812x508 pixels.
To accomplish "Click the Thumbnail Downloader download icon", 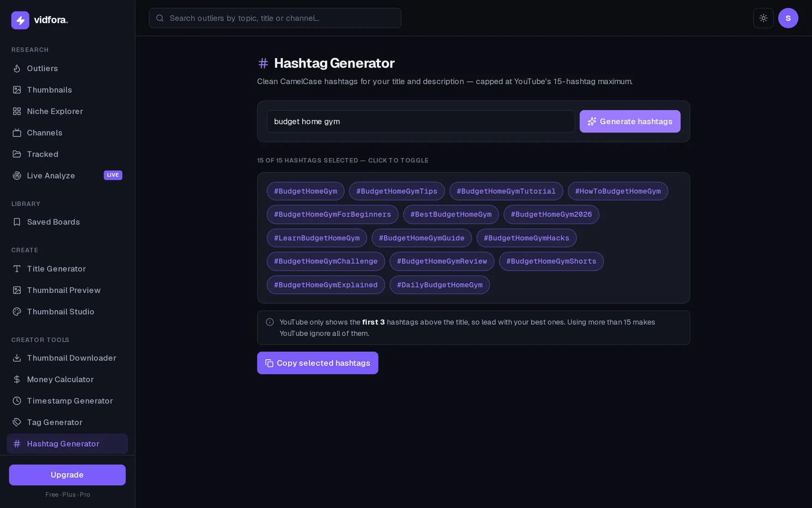I will click(x=17, y=358).
